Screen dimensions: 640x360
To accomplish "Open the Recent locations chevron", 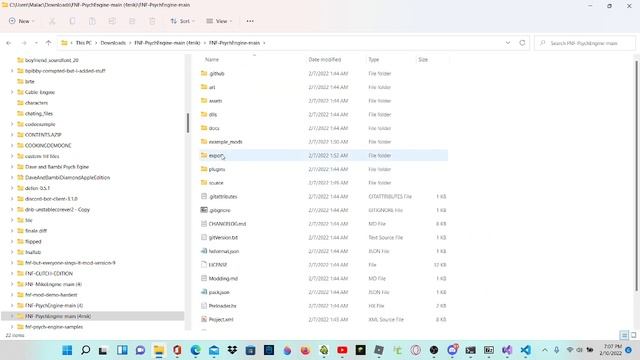I will click(x=36, y=43).
